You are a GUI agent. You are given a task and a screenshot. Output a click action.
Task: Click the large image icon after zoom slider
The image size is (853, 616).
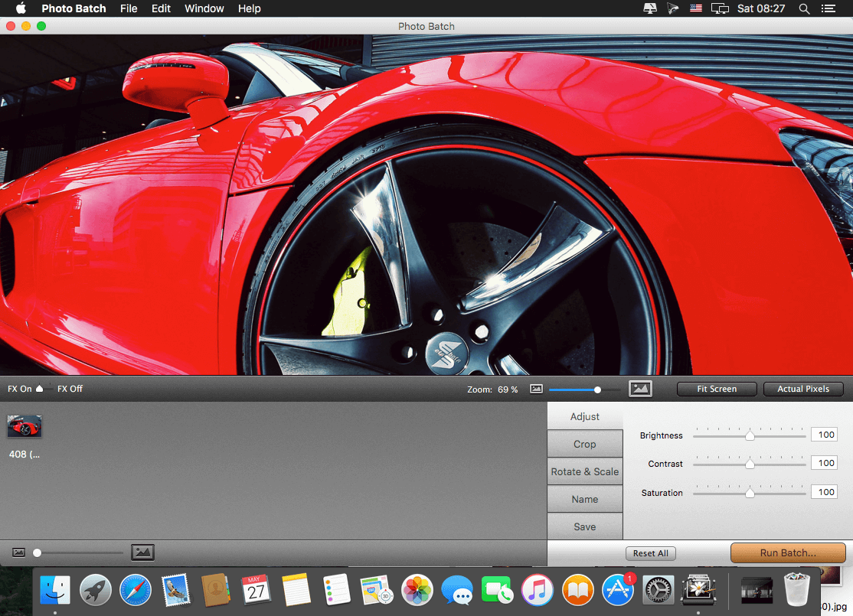tap(640, 389)
